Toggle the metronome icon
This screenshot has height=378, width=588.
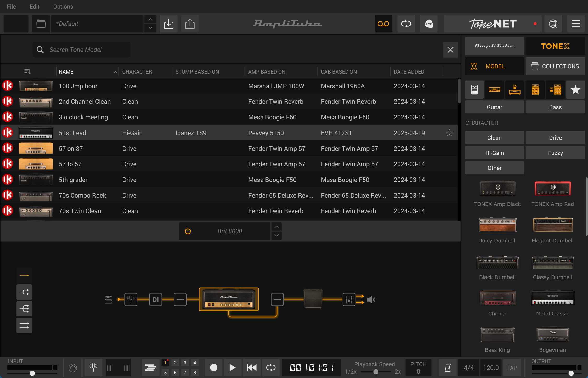coord(448,368)
